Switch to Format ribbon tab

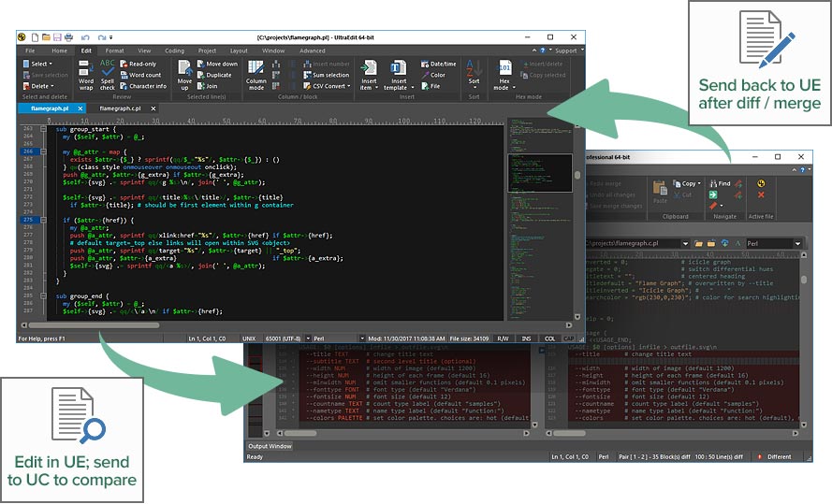pos(114,50)
